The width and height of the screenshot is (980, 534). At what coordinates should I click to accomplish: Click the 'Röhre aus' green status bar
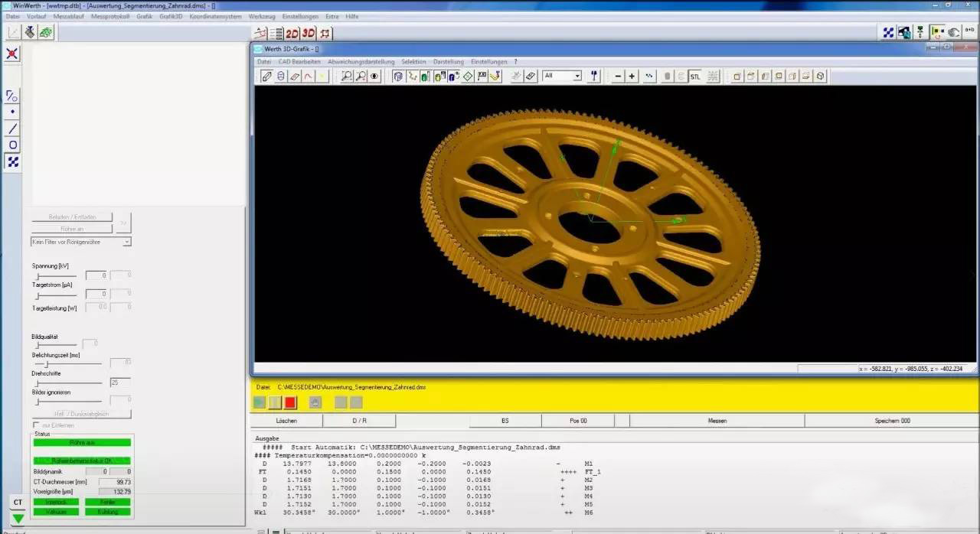pos(82,442)
